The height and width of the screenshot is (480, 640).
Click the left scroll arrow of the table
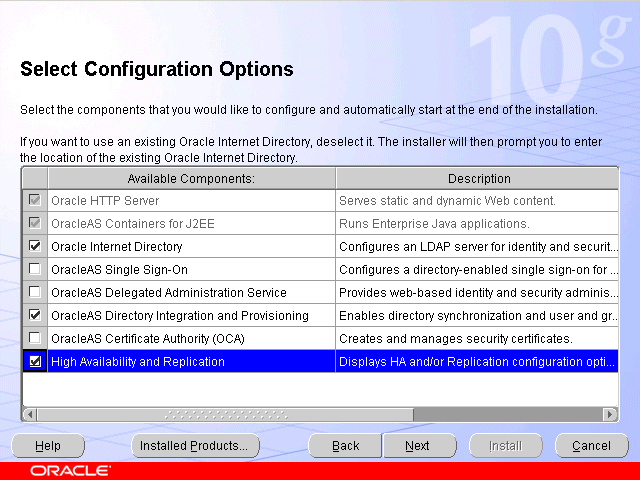coord(29,414)
